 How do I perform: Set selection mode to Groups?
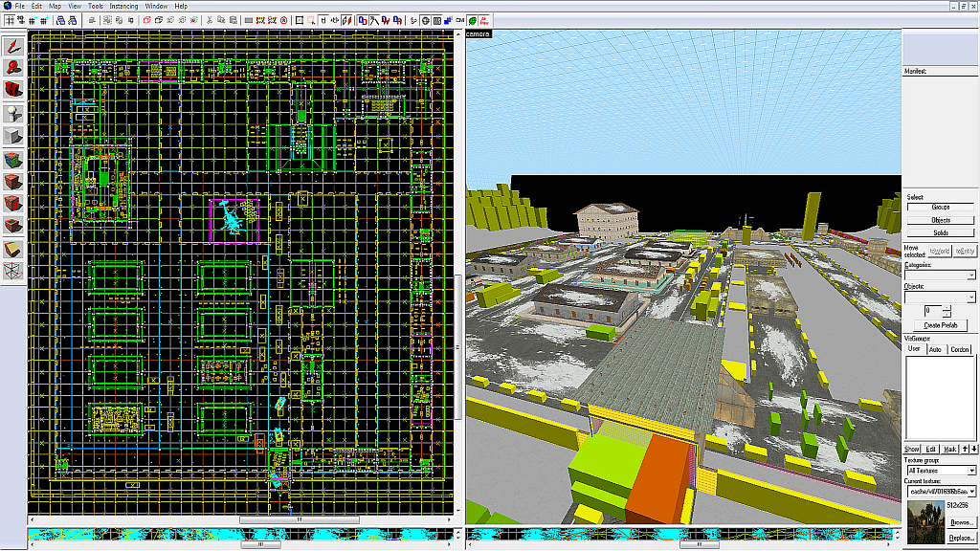pyautogui.click(x=941, y=207)
